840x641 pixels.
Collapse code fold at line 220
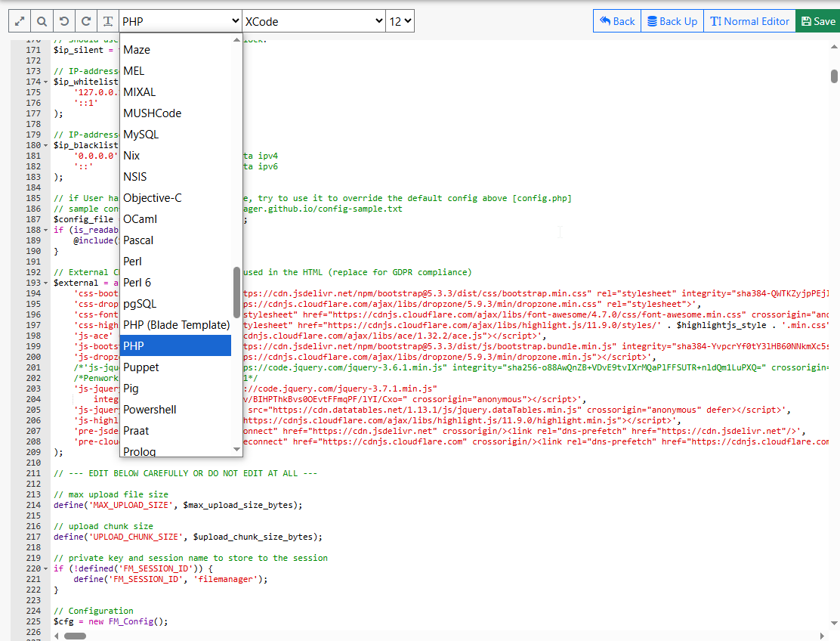click(45, 568)
